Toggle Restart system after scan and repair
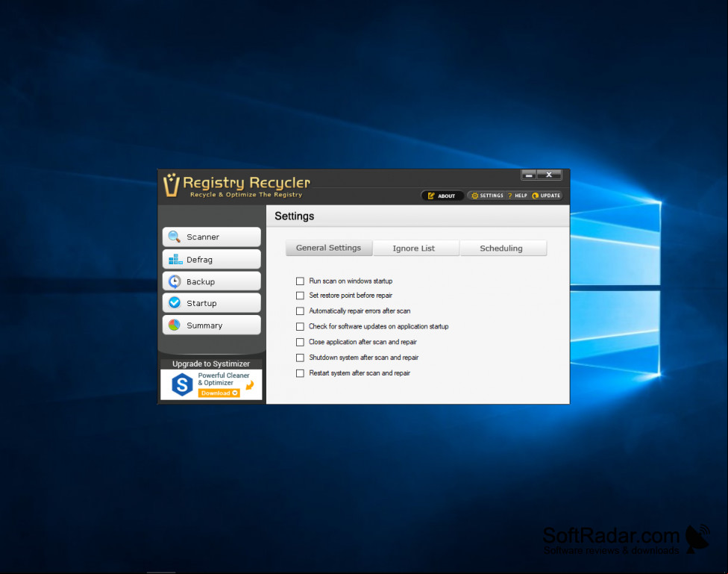This screenshot has height=574, width=728. click(x=300, y=373)
